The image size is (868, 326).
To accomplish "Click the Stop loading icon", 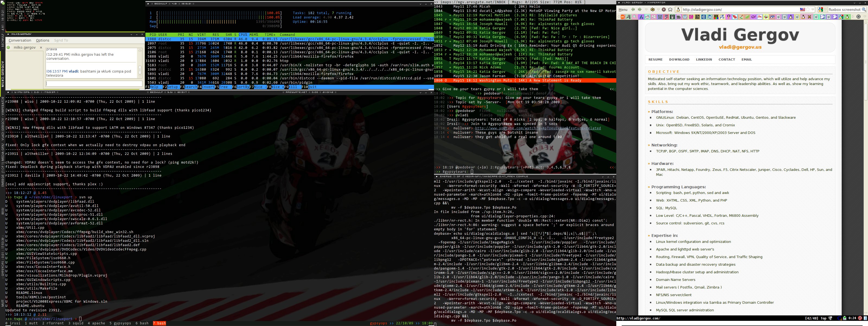I will (x=664, y=10).
